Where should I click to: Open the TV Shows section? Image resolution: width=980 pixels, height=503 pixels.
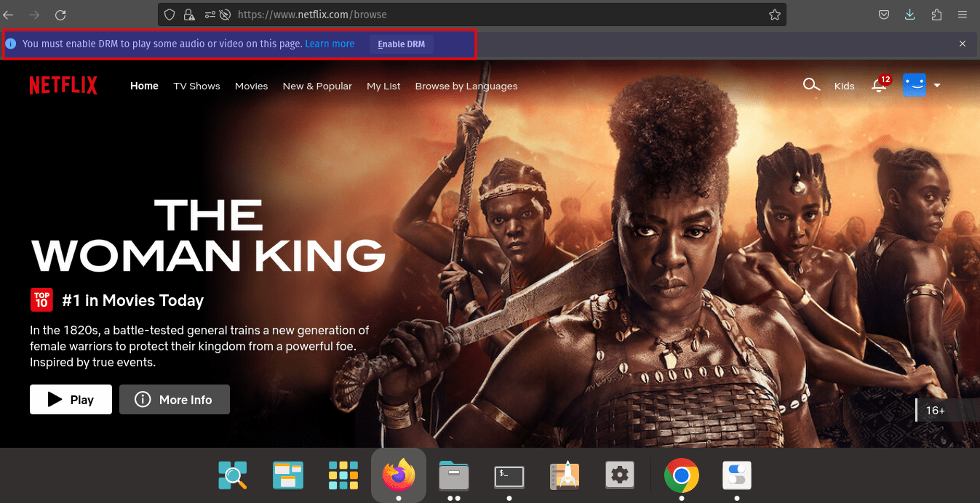click(x=196, y=86)
